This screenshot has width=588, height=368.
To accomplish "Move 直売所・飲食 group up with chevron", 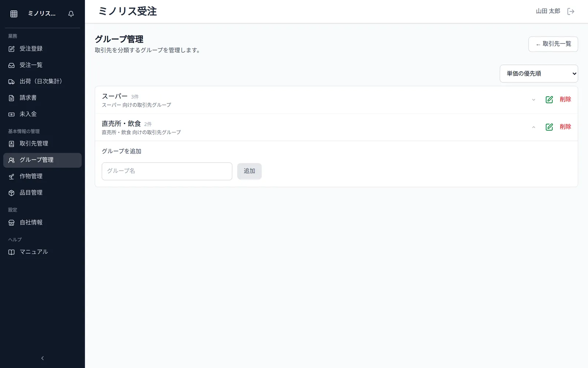I will 534,127.
